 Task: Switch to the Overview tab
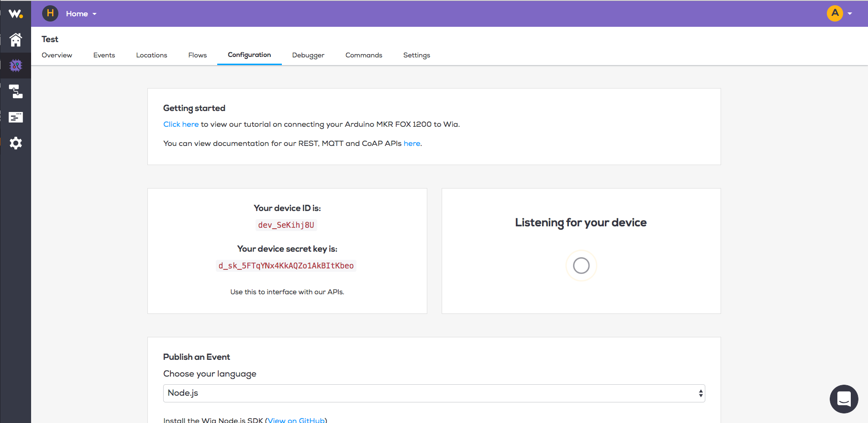[x=57, y=55]
